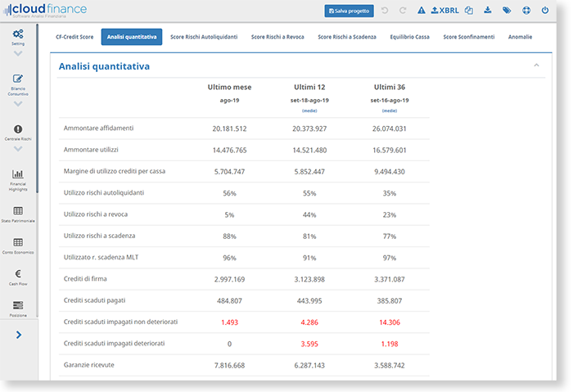Click the Crediti scaduti pagati label
Viewport: 573px width, 392px height.
point(94,300)
